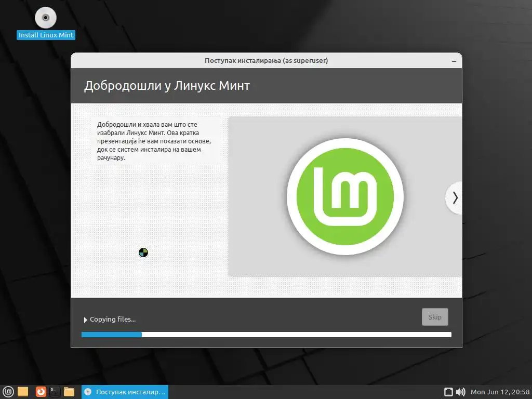Advance slideshow with the next arrow
Viewport: 532px width, 399px height.
click(x=455, y=198)
